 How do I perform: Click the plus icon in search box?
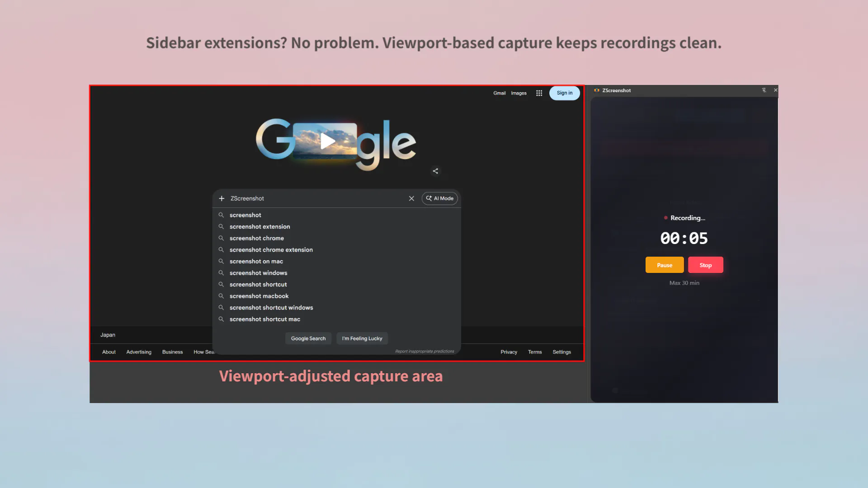pyautogui.click(x=222, y=198)
